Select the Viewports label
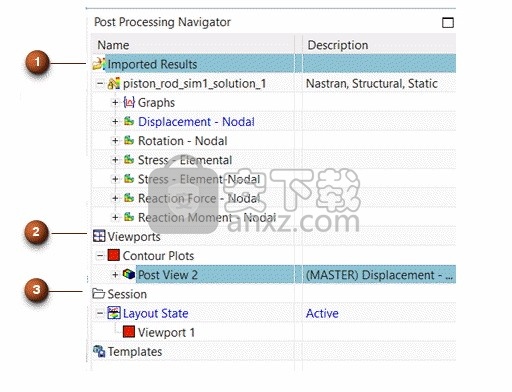 point(134,237)
